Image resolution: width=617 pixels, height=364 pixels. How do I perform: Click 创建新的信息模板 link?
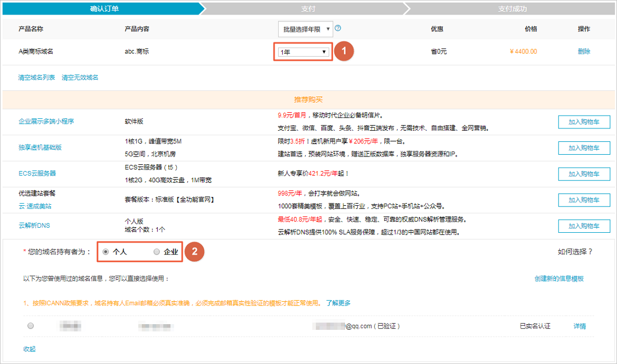(559, 279)
